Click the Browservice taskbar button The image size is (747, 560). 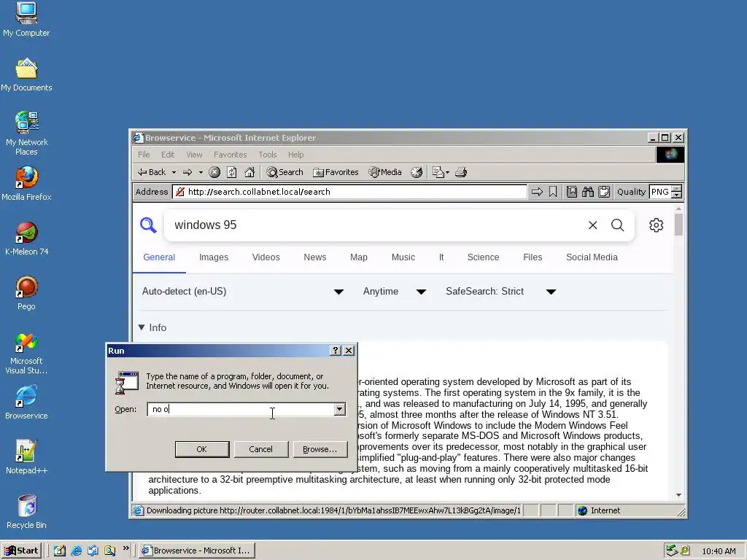197,551
